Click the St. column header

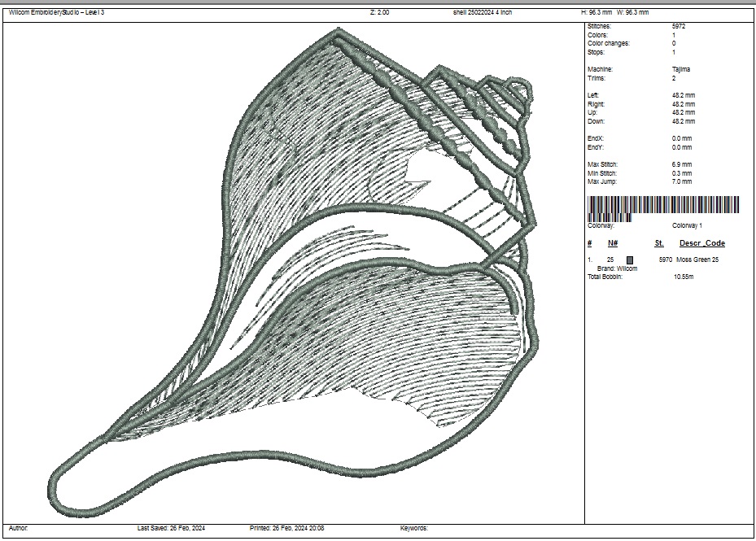click(659, 243)
